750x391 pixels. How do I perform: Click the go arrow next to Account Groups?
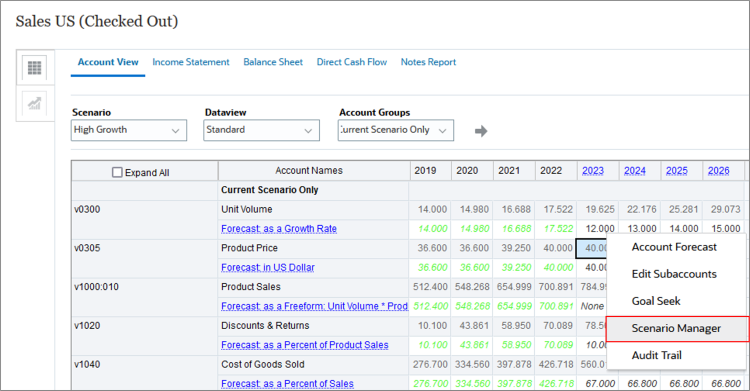pyautogui.click(x=481, y=131)
